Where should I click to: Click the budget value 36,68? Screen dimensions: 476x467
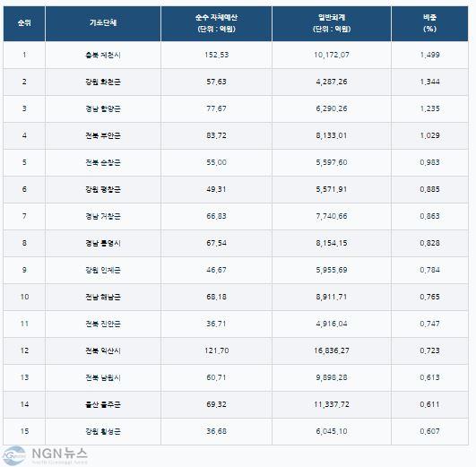pyautogui.click(x=216, y=431)
